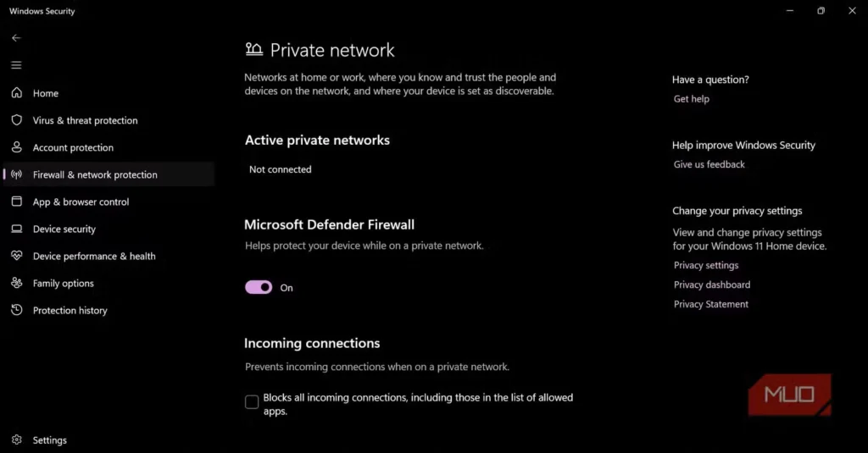Click the back arrow icon

click(16, 38)
